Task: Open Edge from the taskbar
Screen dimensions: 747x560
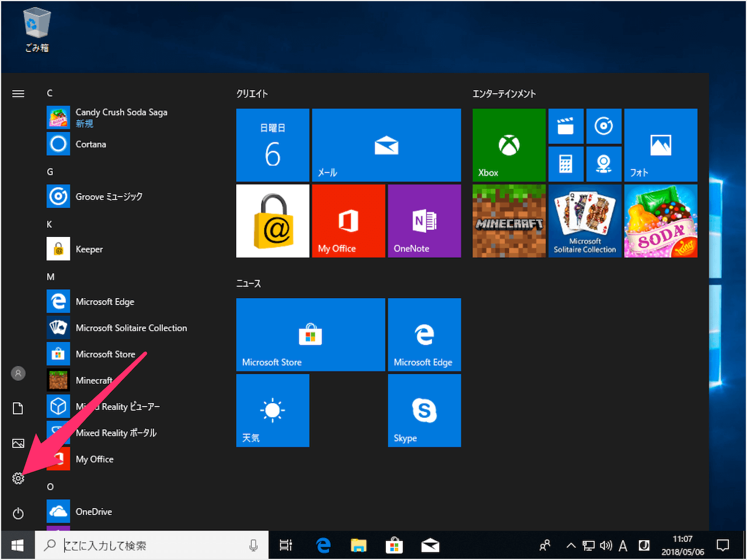Action: point(323,545)
